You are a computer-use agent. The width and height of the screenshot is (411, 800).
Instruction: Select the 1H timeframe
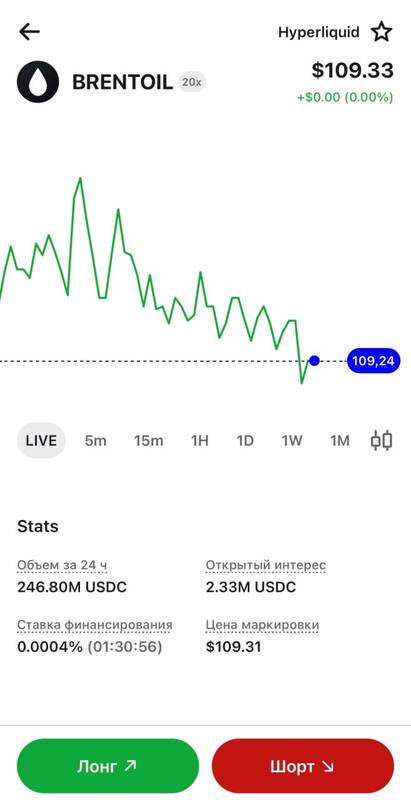click(x=199, y=440)
